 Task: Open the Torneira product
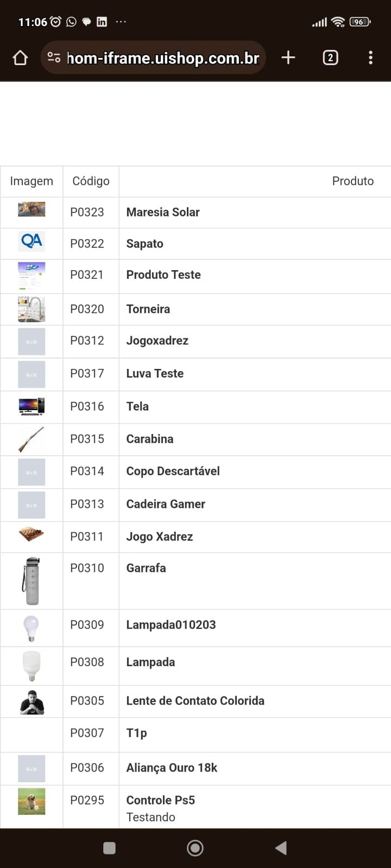point(148,309)
